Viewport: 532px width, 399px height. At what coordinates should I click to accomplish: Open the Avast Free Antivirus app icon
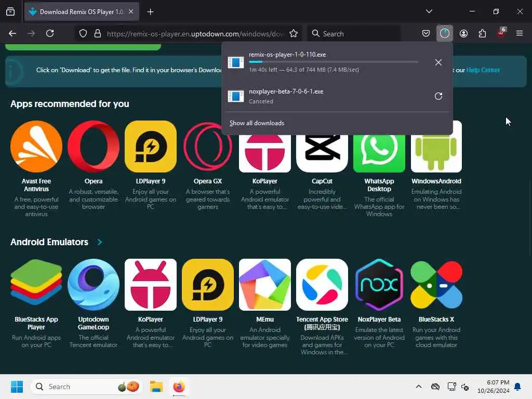pos(36,147)
